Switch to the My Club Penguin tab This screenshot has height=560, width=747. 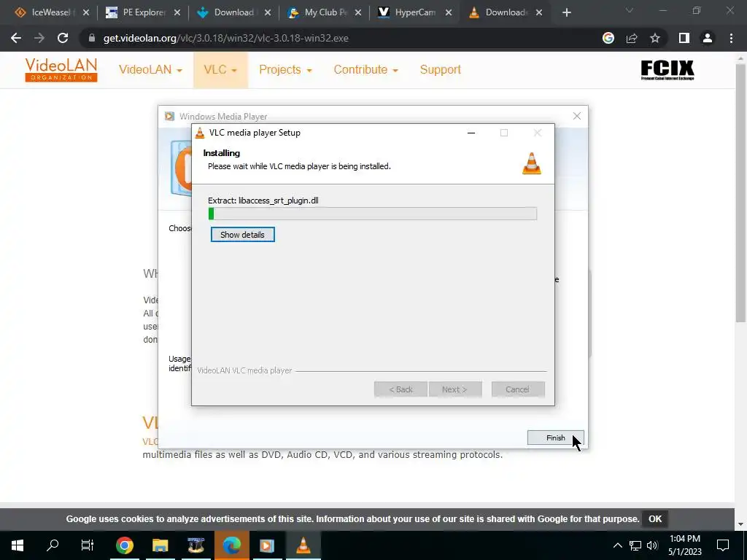326,13
